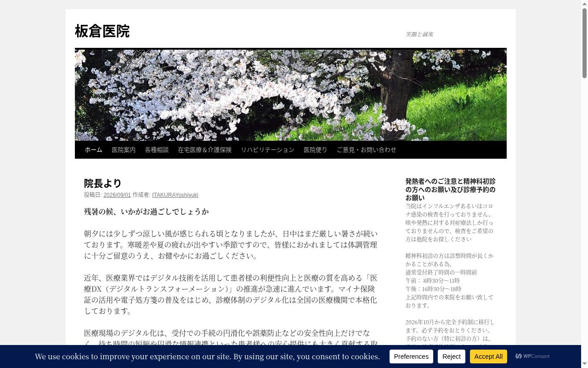Click the cookie notice message text
This screenshot has width=588, height=368.
tap(207, 356)
